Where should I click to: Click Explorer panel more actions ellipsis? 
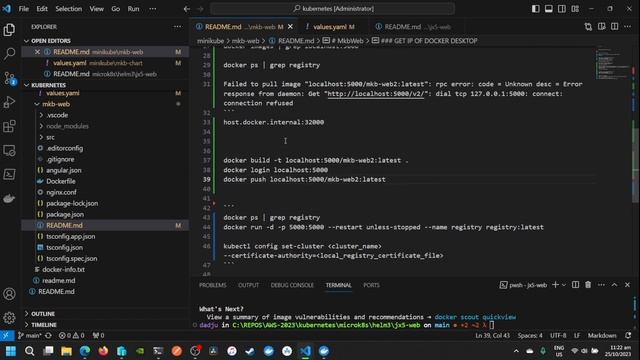tap(178, 27)
